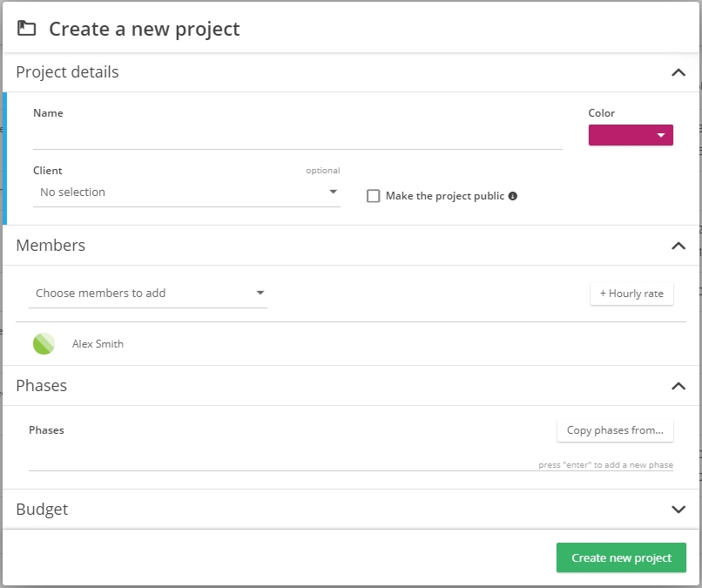702x588 pixels.
Task: Focus the project Name input field
Action: tap(297, 137)
